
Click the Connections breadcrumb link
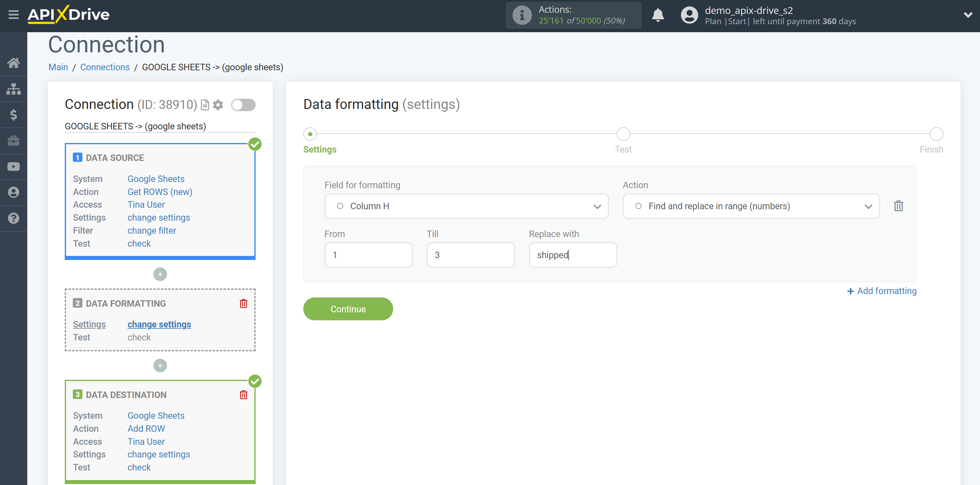coord(104,67)
